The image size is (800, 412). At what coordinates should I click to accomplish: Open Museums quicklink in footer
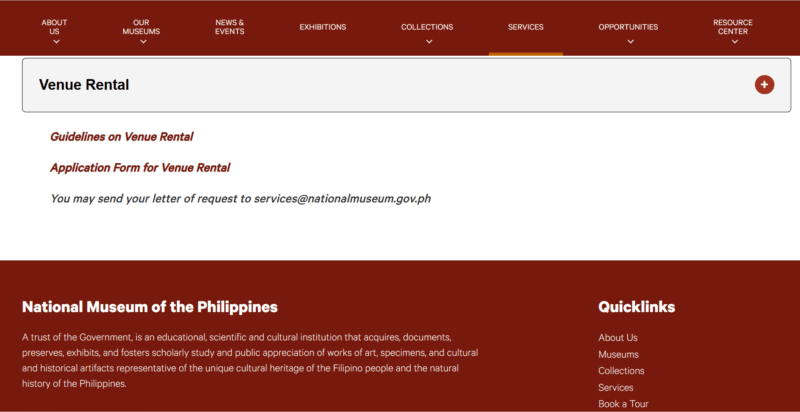(x=618, y=354)
